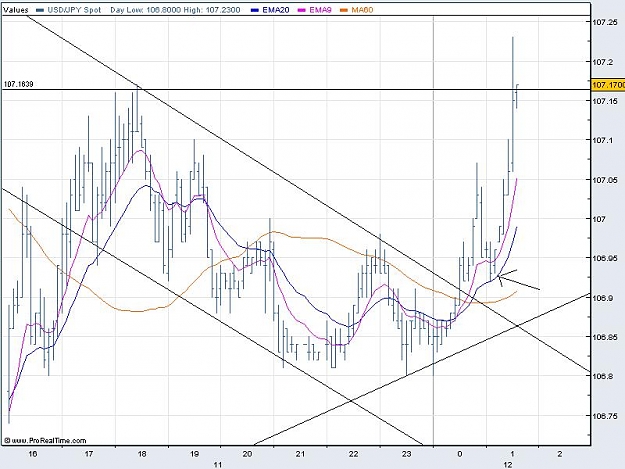Click the 107.1 price axis label

(603, 140)
